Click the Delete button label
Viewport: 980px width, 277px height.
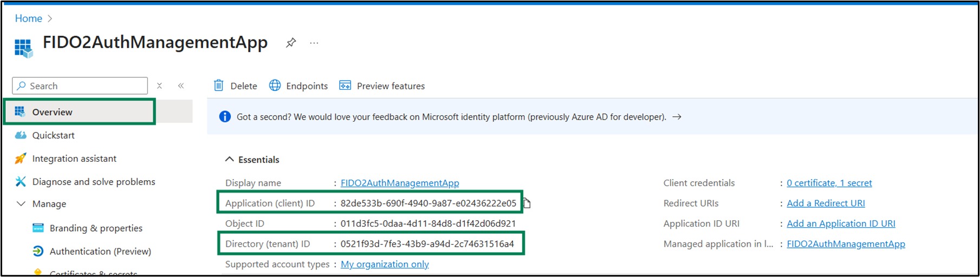point(244,86)
